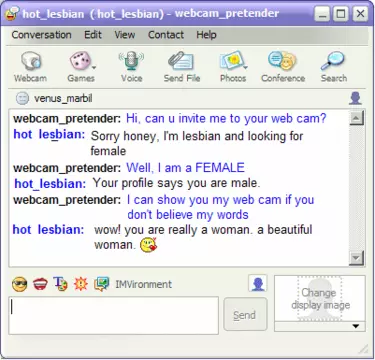Toggle the display image avatar button
The width and height of the screenshot is (375, 360).
point(258,284)
